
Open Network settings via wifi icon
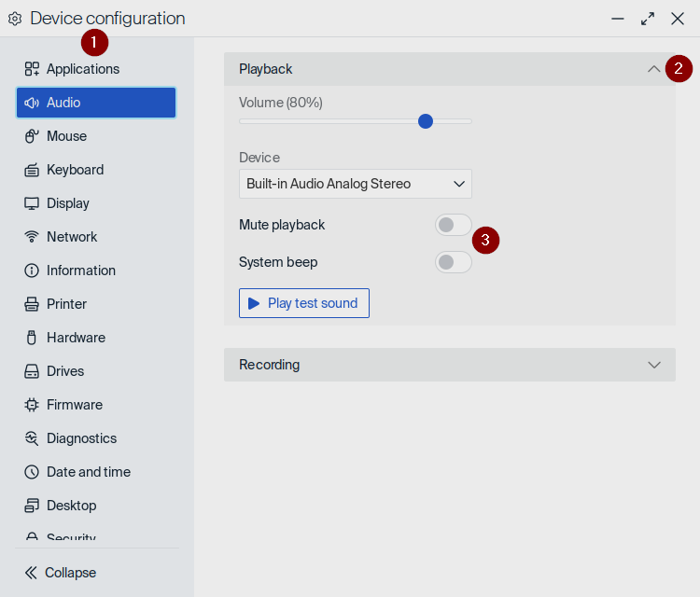click(32, 237)
